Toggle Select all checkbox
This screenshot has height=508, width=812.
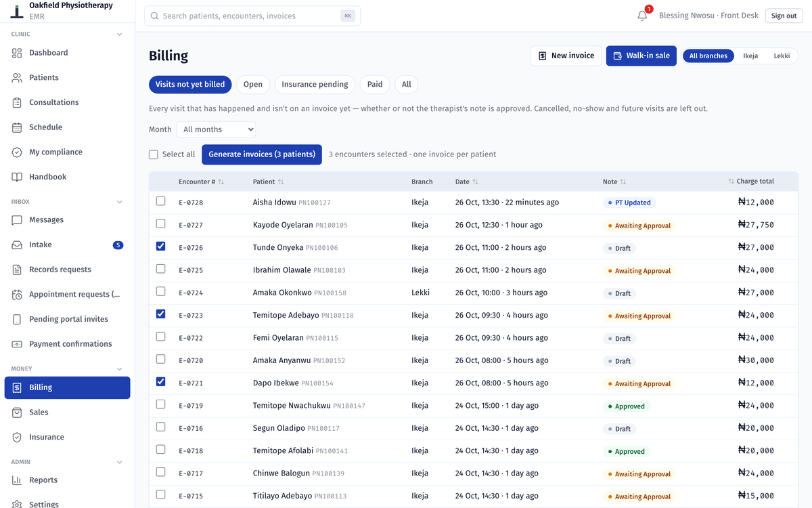click(154, 154)
